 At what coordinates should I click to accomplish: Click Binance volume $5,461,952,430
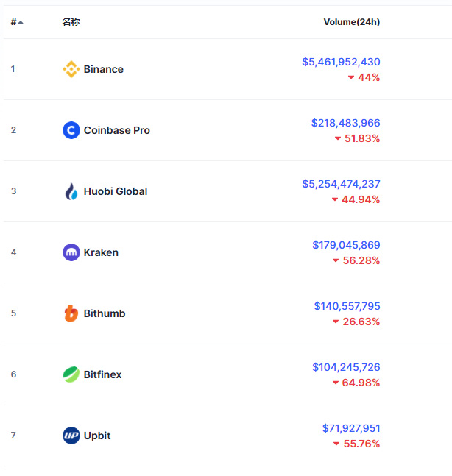[341, 62]
